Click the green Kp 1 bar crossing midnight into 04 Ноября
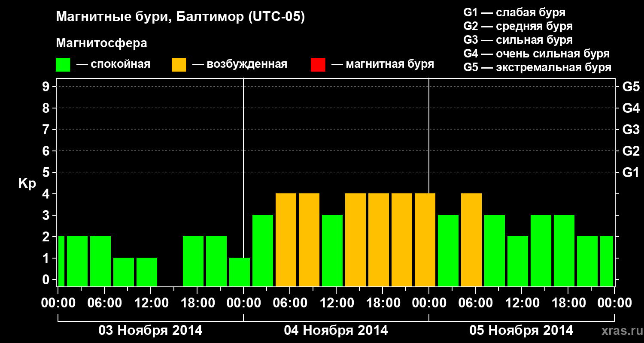 [x=240, y=272]
